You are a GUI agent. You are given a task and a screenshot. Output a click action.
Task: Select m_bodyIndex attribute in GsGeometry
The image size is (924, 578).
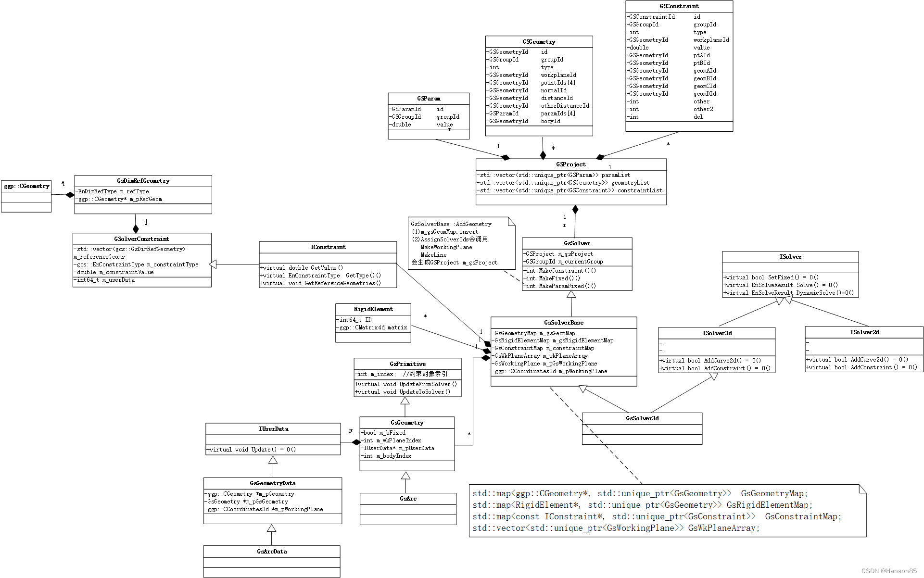[x=386, y=456]
